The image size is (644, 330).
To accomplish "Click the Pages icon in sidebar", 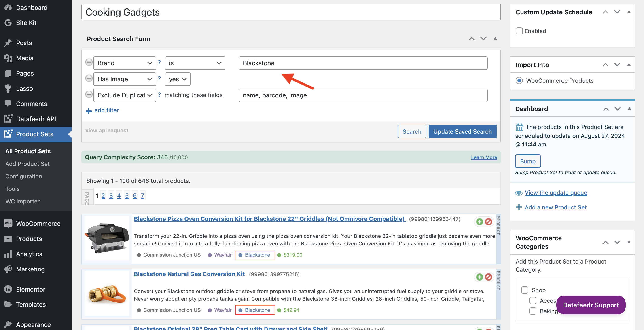I will click(x=8, y=73).
